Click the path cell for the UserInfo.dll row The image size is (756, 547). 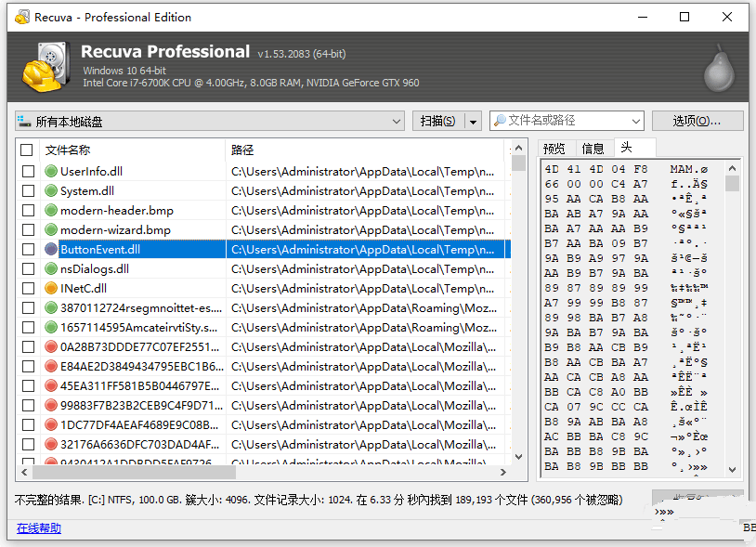coord(366,171)
